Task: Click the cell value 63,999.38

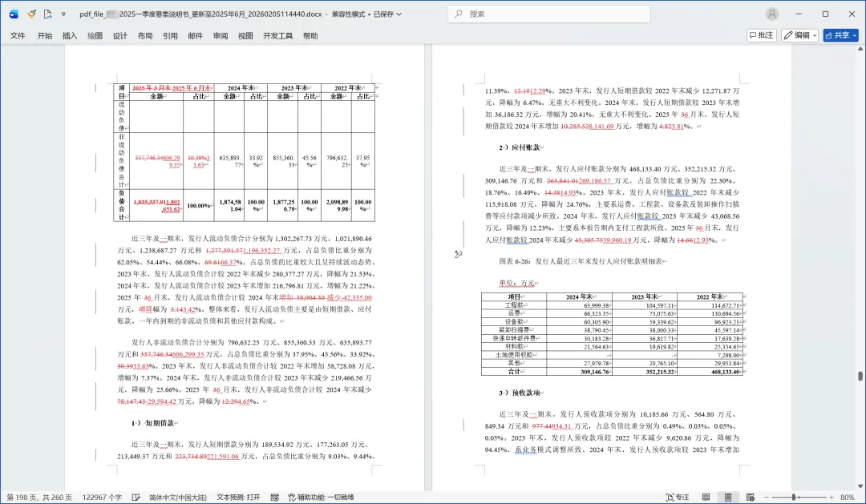Action: pyautogui.click(x=595, y=305)
